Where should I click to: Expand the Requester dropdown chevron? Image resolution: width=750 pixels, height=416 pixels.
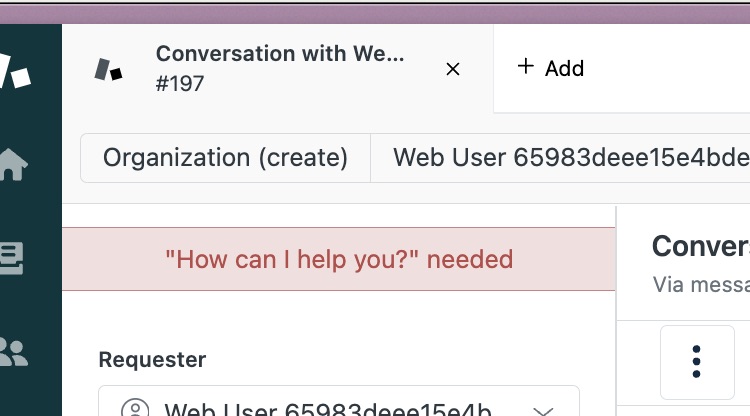pyautogui.click(x=543, y=411)
